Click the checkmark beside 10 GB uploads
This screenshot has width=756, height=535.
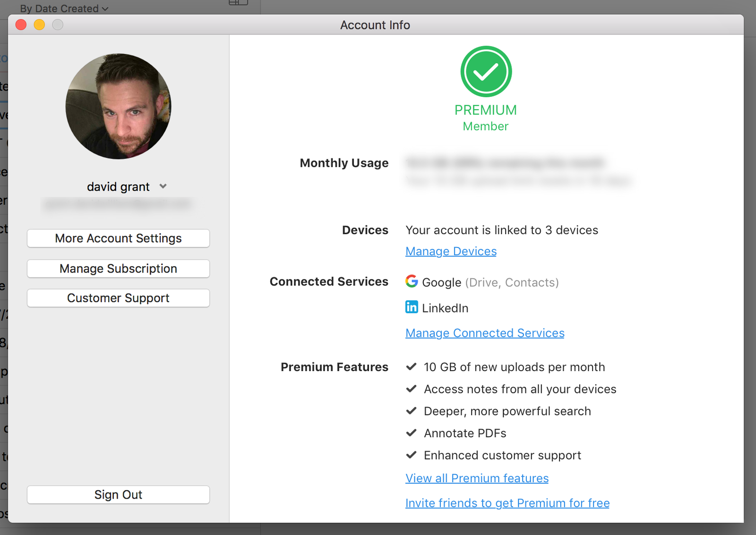[412, 367]
